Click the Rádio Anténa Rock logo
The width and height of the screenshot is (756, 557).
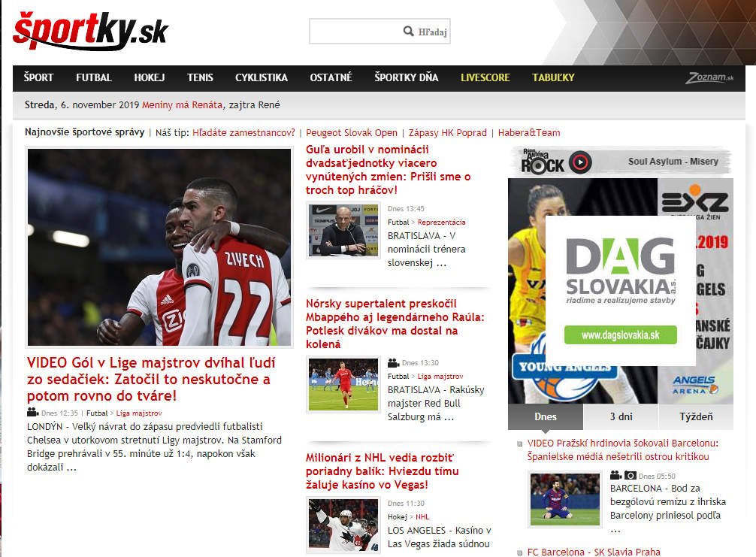[556, 162]
